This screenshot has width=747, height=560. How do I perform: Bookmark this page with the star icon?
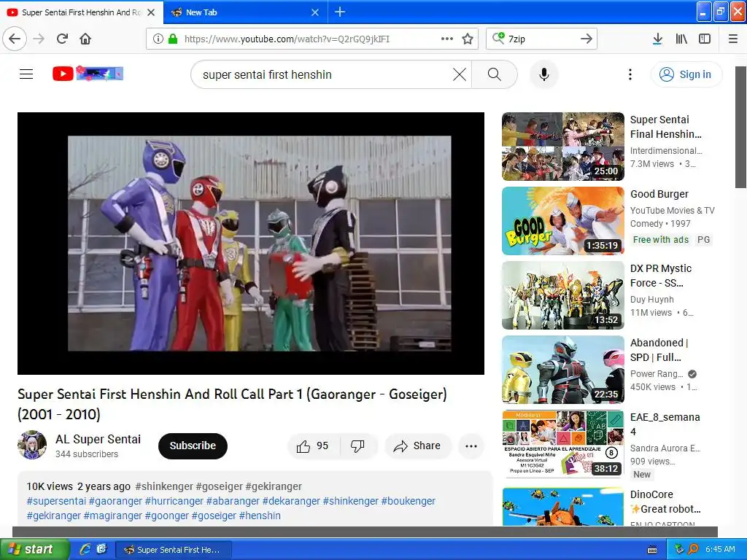click(468, 39)
